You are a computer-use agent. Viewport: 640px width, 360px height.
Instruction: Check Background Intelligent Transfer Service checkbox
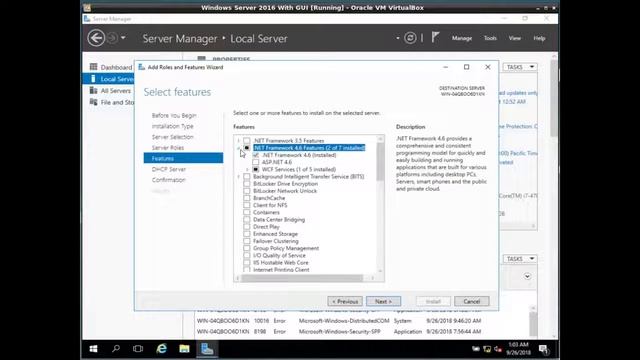coord(247,176)
